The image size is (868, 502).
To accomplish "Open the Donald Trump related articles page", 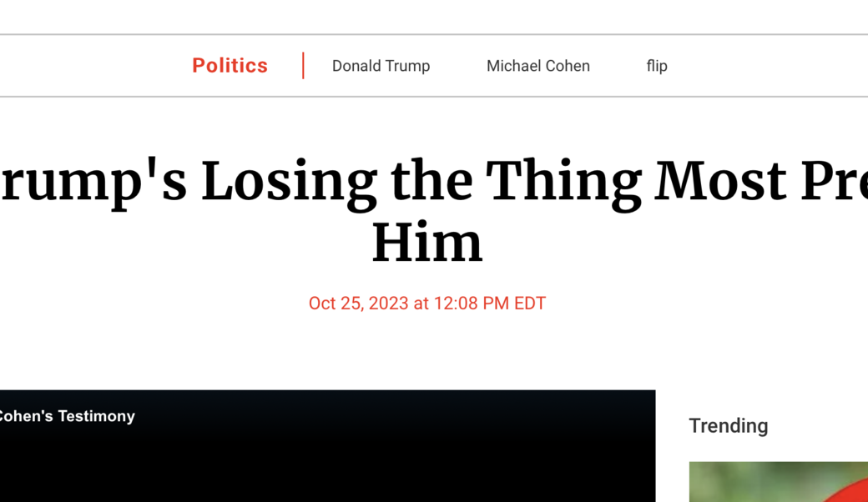I will [381, 66].
